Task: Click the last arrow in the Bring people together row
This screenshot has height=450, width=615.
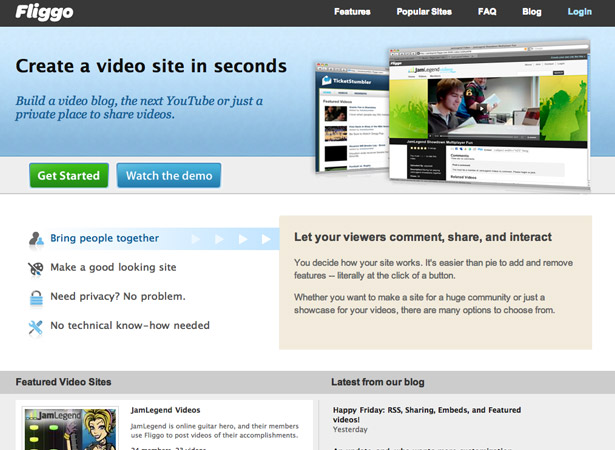Action: (x=266, y=239)
